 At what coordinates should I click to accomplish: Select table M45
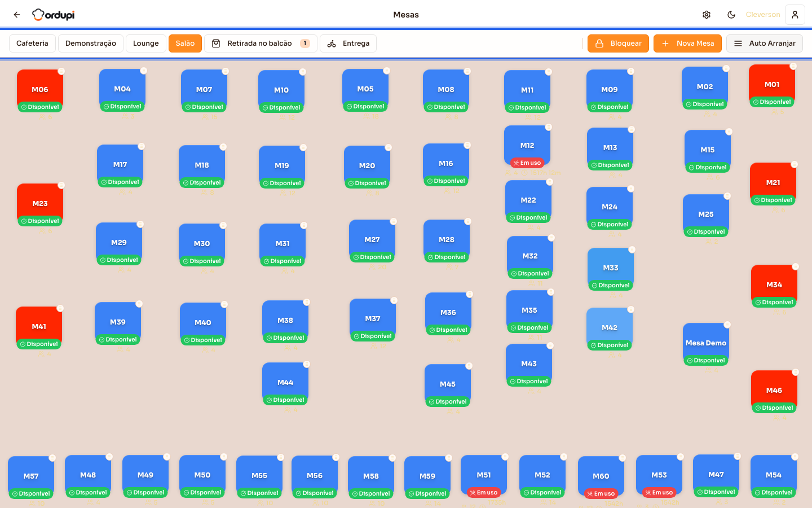pos(448,385)
